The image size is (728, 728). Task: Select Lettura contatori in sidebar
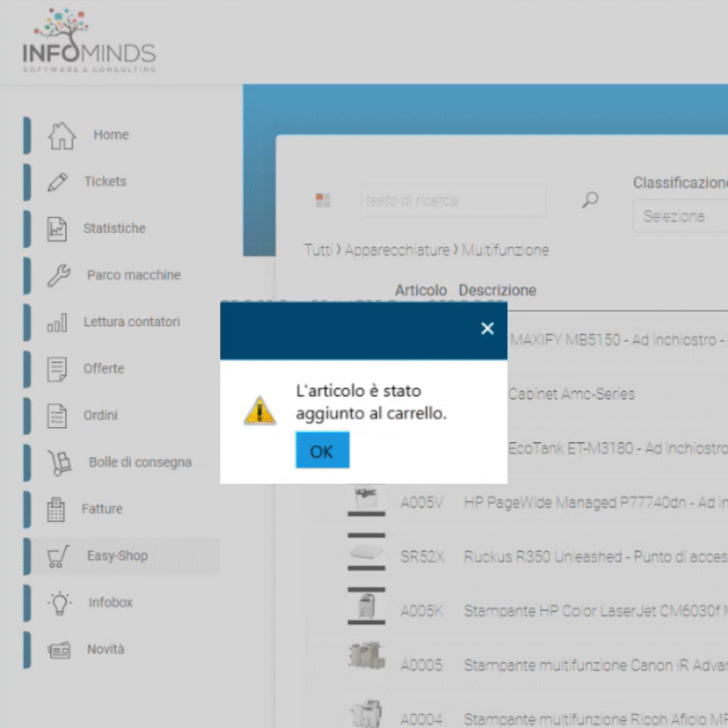click(x=132, y=322)
